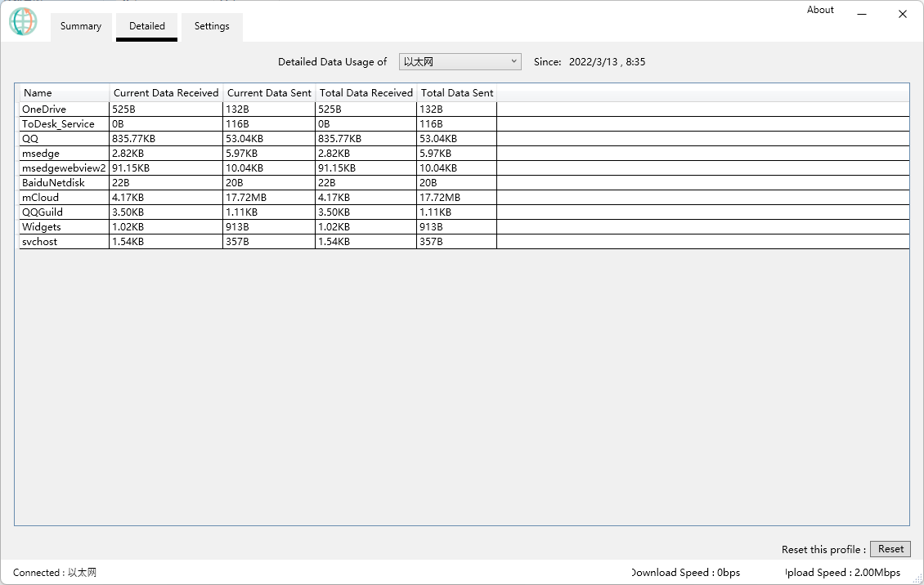Click QQ's 53.04KB total sent cell

(457, 139)
